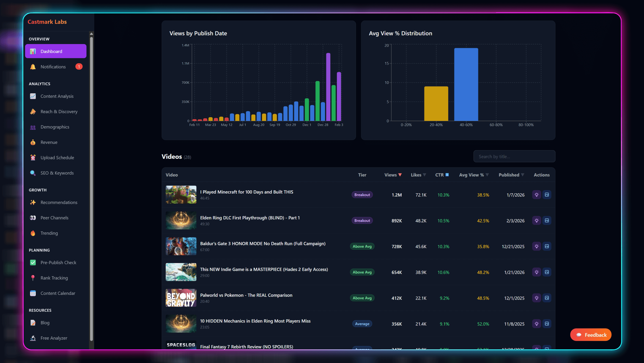Click lightbulb icon for Palworld vs Pokemon row
The height and width of the screenshot is (363, 644).
pos(537,298)
